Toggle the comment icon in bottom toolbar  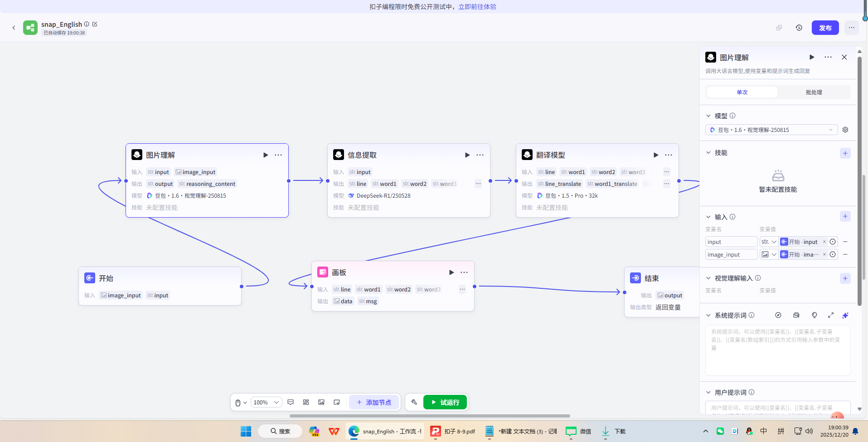pyautogui.click(x=291, y=402)
